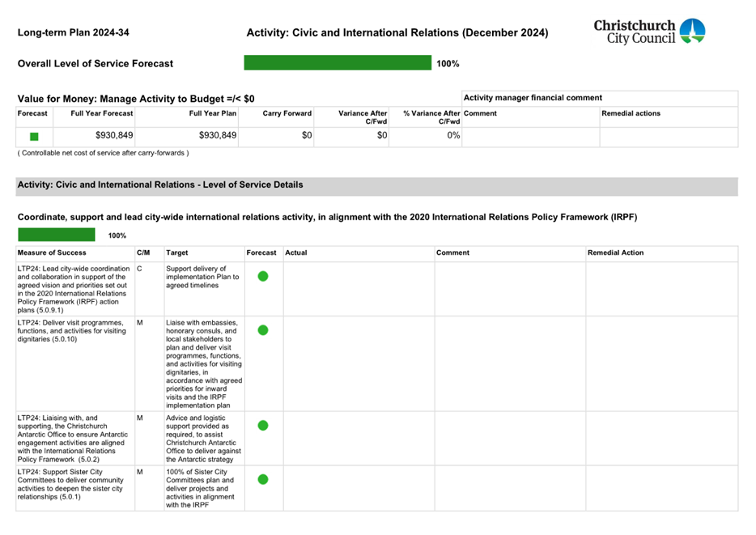The height and width of the screenshot is (535, 756).
Task: Click the small 100% IRPF progress bar
Action: pos(57,235)
